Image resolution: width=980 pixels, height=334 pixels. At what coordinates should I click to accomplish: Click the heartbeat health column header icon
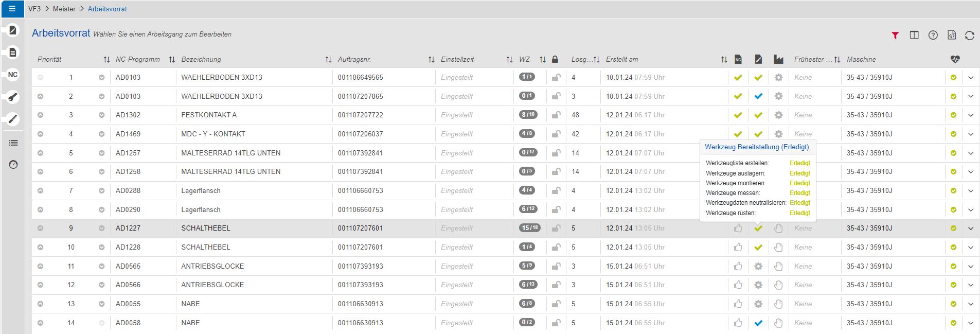pos(955,60)
